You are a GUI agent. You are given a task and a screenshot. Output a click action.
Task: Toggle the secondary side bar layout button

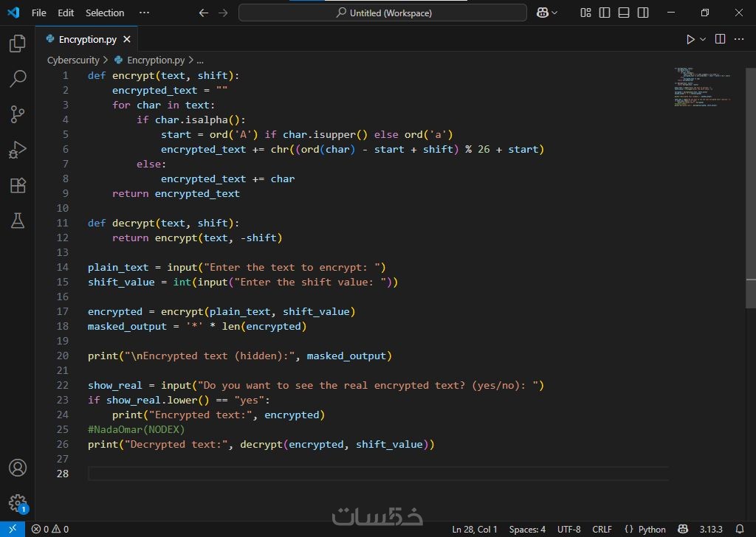pos(643,13)
